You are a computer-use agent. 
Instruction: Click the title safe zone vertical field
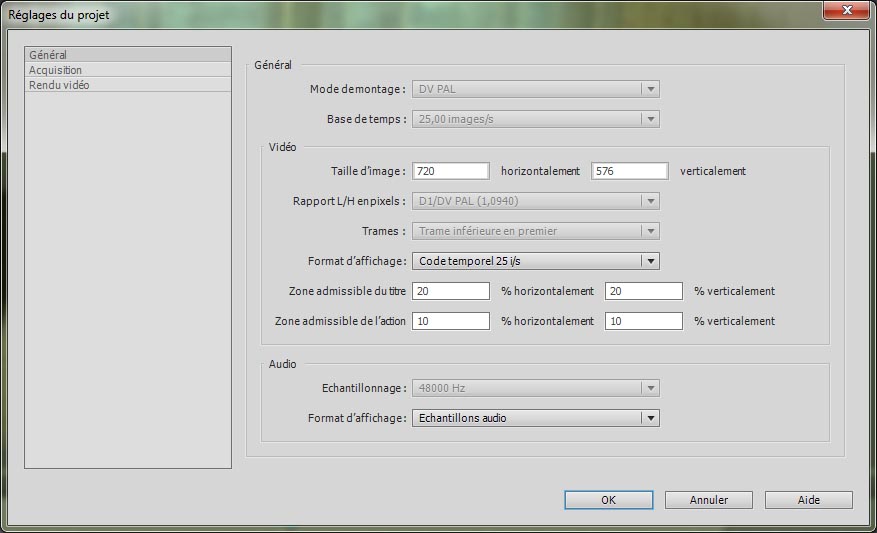click(x=644, y=291)
